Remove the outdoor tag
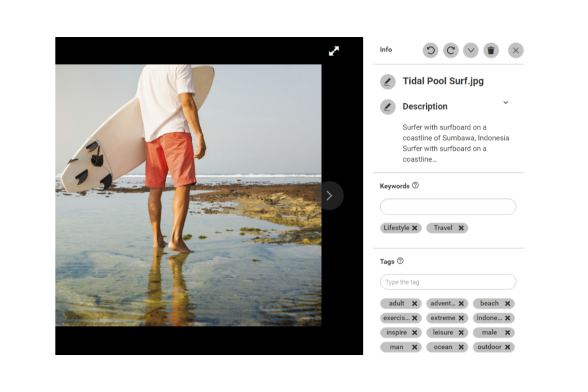 click(508, 347)
